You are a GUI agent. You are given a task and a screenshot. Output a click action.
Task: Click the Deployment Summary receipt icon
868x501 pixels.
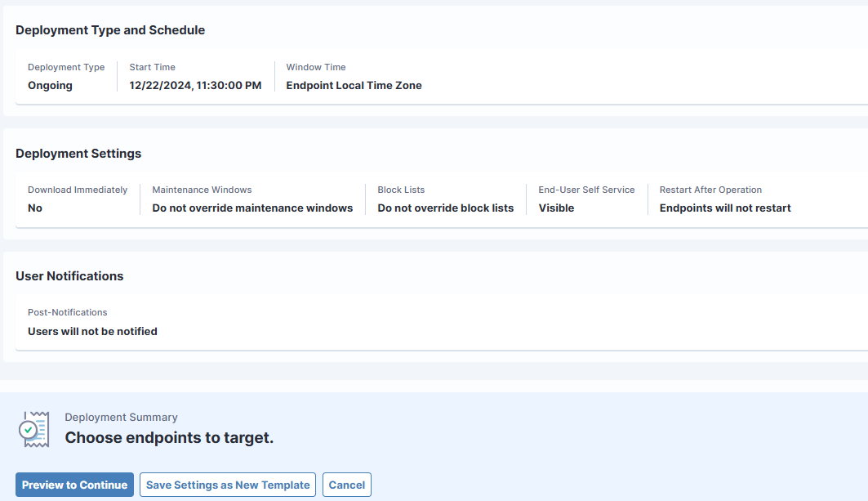click(x=34, y=430)
